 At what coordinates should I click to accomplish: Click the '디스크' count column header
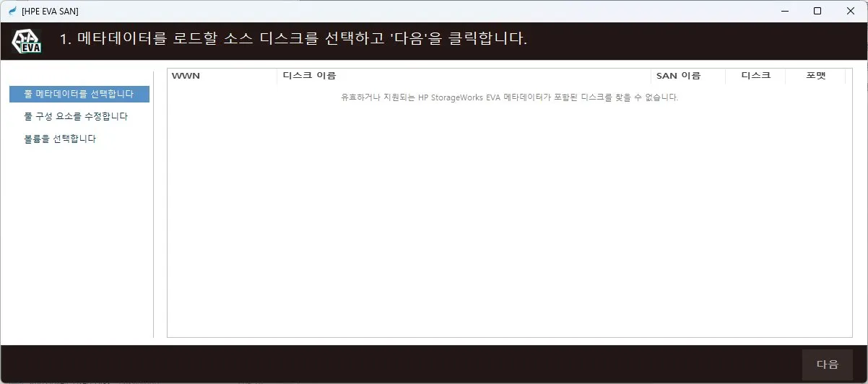coord(755,76)
